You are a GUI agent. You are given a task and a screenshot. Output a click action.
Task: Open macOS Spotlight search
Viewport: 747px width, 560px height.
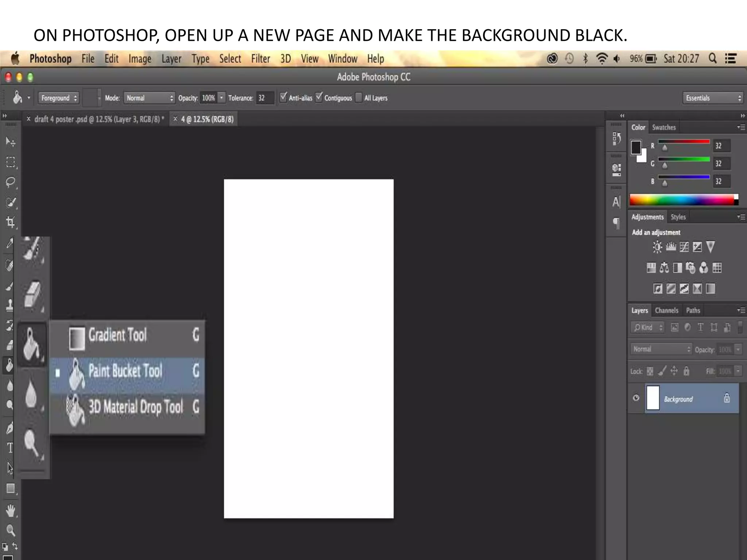tap(712, 58)
